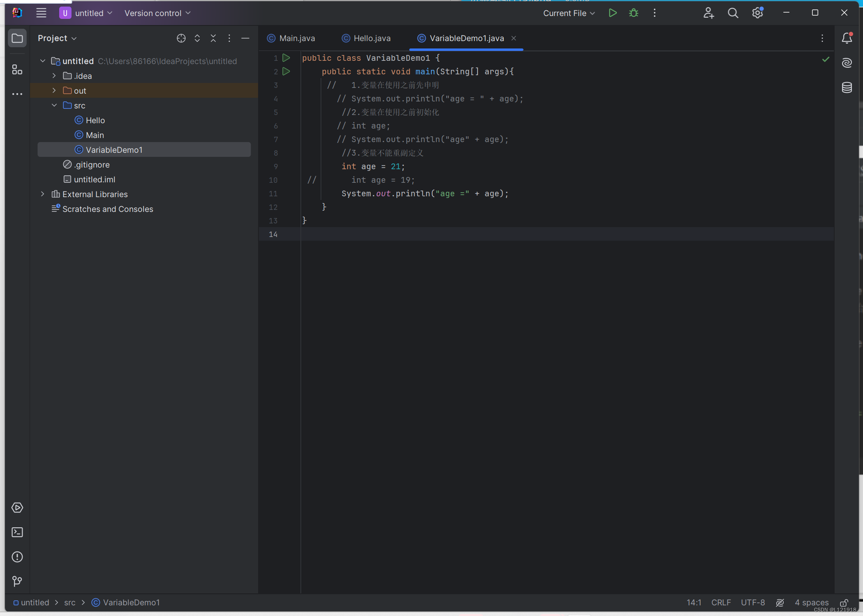Switch to the Hello.java tab
The image size is (863, 616).
[372, 38]
